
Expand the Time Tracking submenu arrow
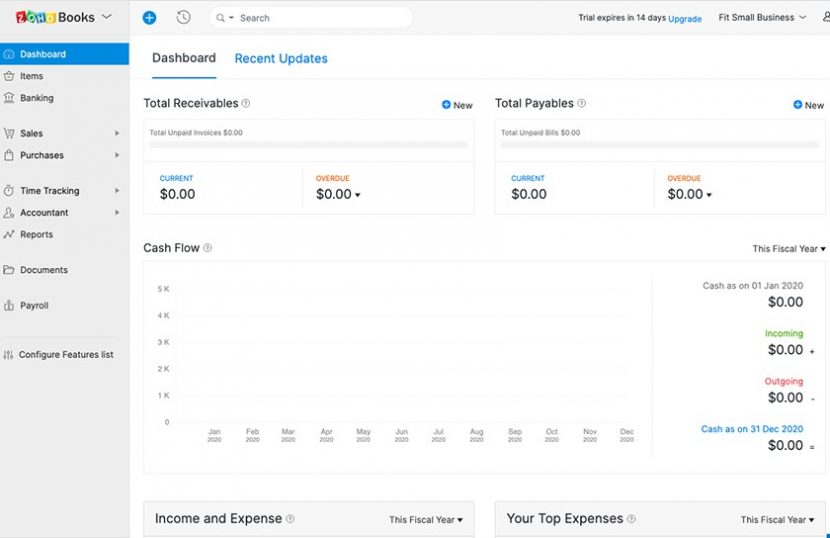[117, 191]
